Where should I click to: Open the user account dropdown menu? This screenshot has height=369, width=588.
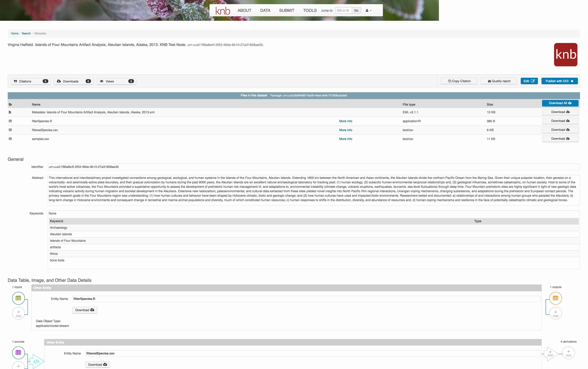[x=368, y=11]
